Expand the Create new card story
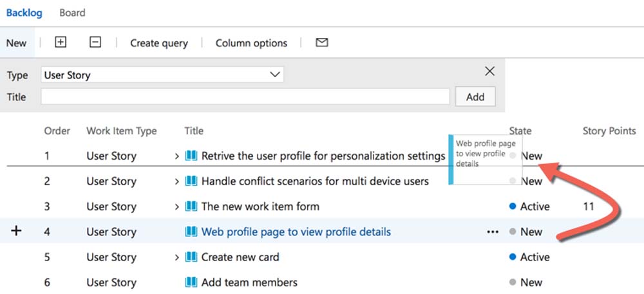The image size is (644, 294). 177,257
